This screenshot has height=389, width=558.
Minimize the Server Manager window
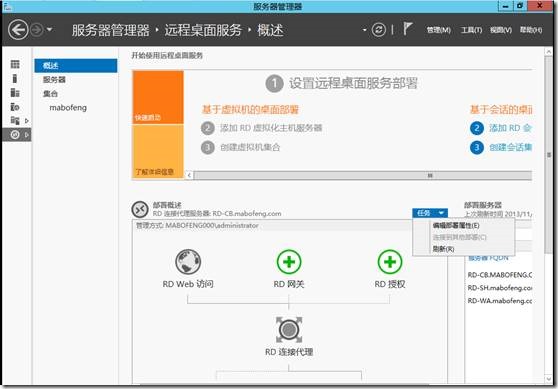pyautogui.click(x=505, y=6)
